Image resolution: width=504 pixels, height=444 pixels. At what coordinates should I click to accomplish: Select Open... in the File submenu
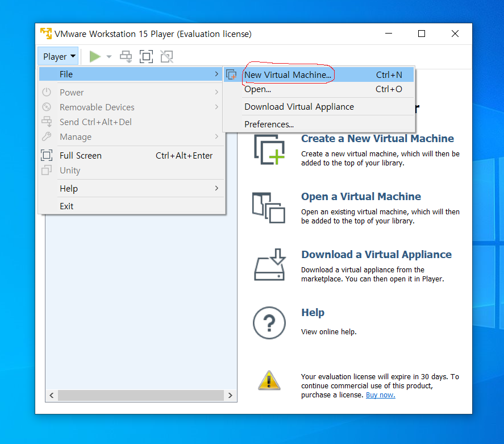[x=319, y=89]
